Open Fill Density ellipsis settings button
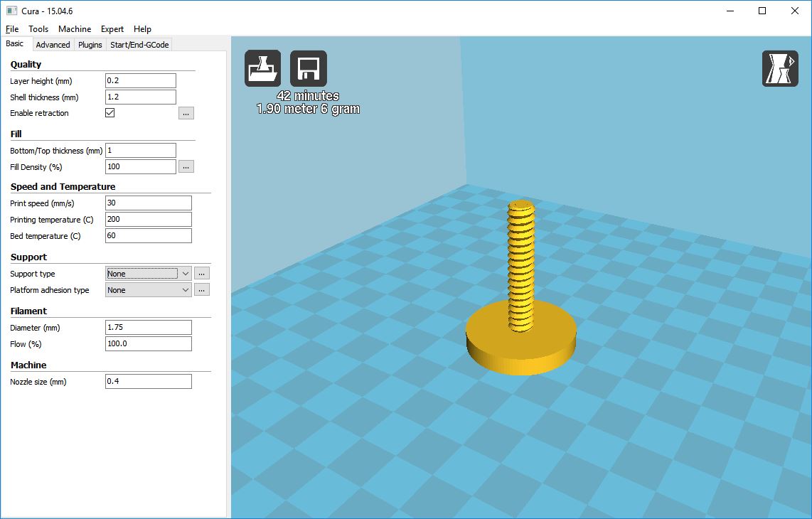Image resolution: width=812 pixels, height=519 pixels. click(186, 167)
